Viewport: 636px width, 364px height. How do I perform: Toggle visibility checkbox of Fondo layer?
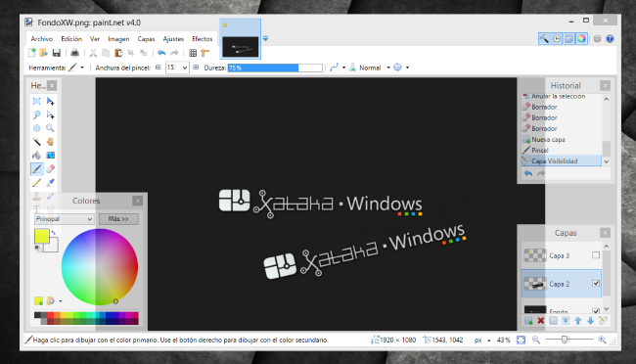596,311
